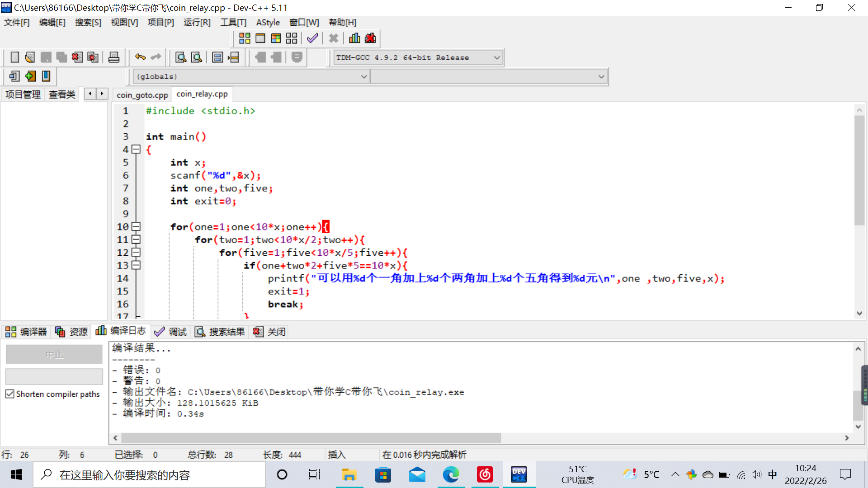Switch to the 查看类 panel tab
Image resolution: width=868 pixels, height=488 pixels.
click(62, 94)
